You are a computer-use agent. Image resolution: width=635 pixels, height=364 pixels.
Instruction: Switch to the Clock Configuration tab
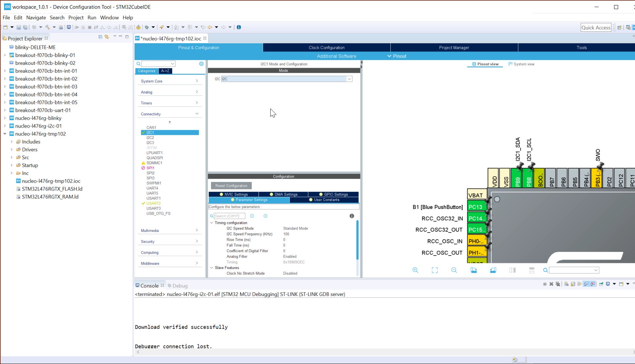(x=327, y=48)
